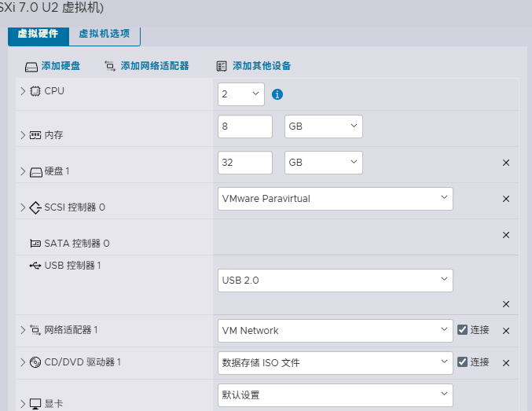
Task: Switch to the 虚拟硬件 tab
Action: (x=39, y=35)
